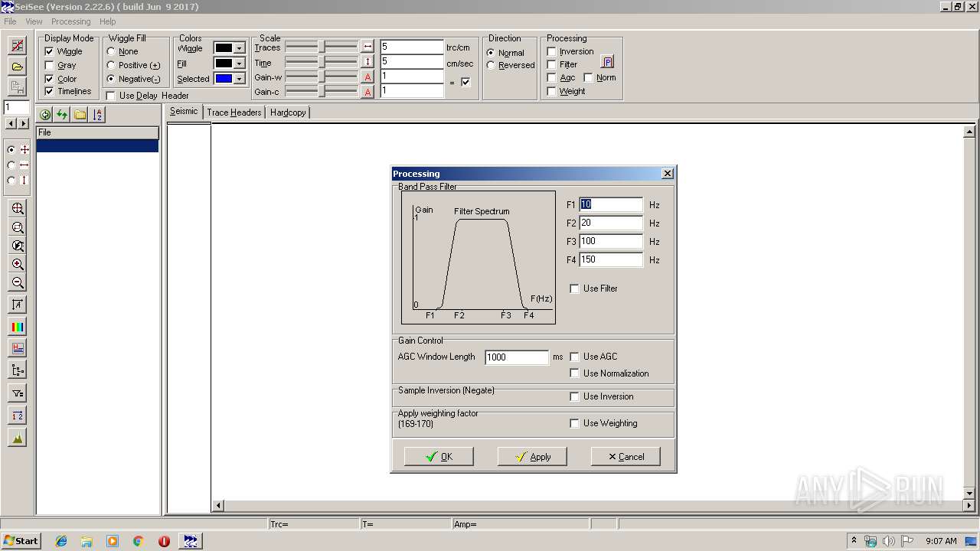The height and width of the screenshot is (551, 980).
Task: Click the Apply button
Action: tap(532, 457)
